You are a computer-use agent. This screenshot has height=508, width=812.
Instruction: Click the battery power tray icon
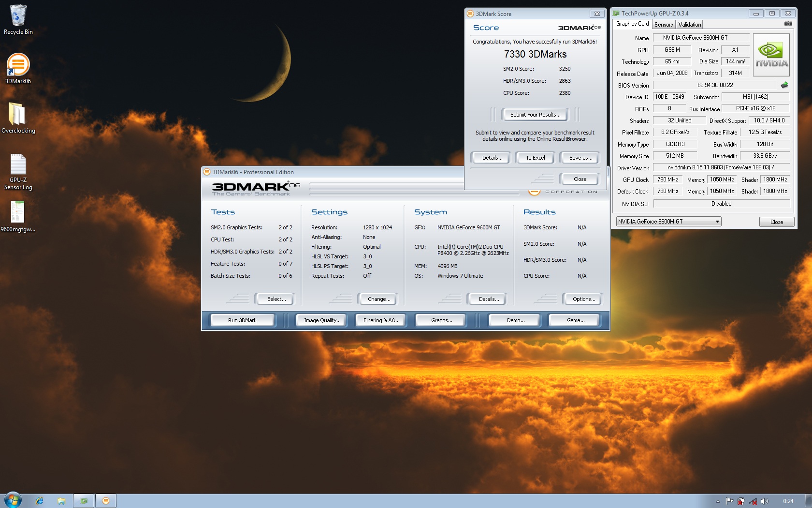[x=741, y=501]
